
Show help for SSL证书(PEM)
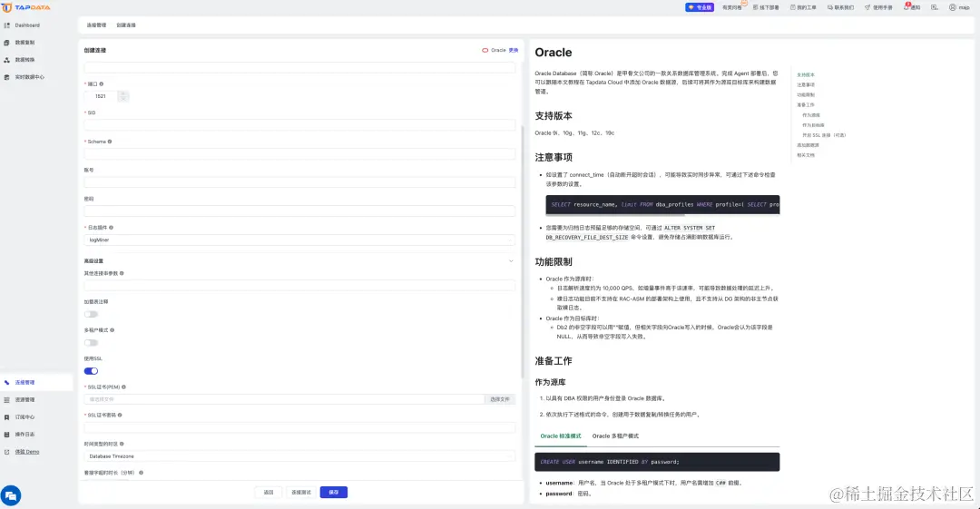(123, 387)
